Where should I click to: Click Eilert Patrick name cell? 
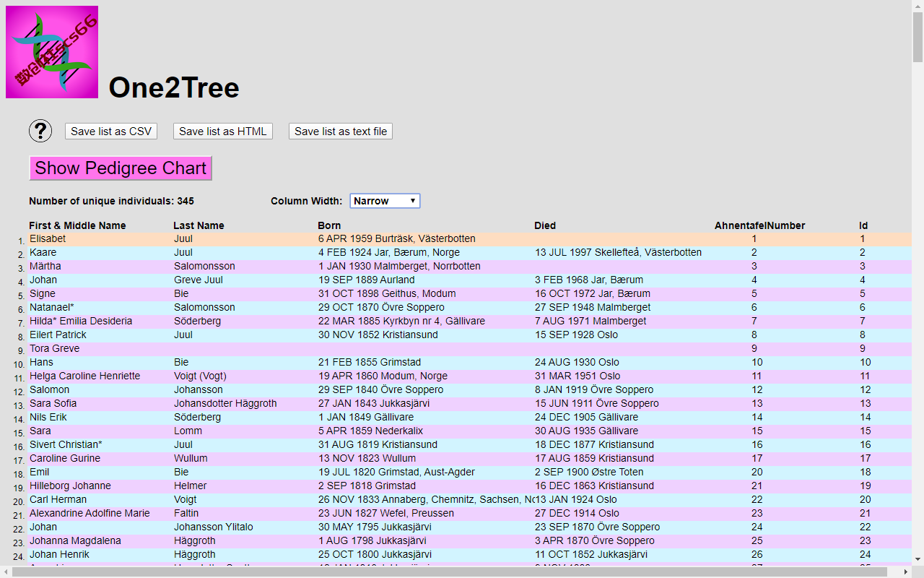58,335
